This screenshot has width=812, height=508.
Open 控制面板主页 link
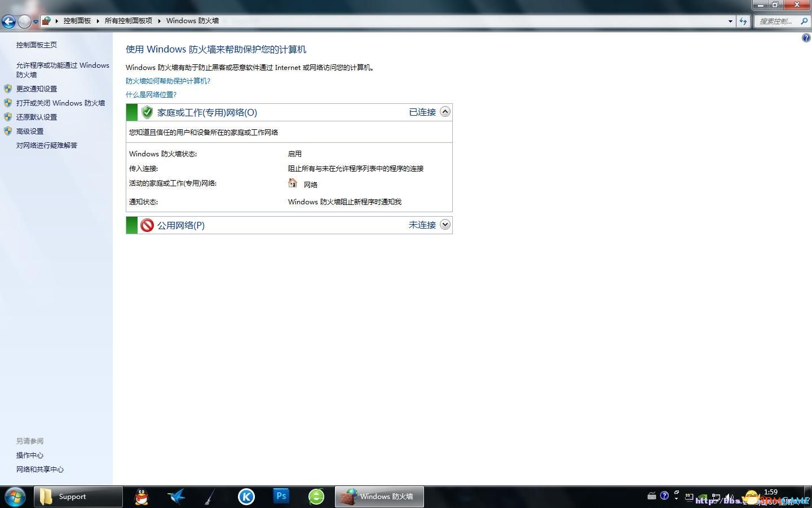point(37,45)
